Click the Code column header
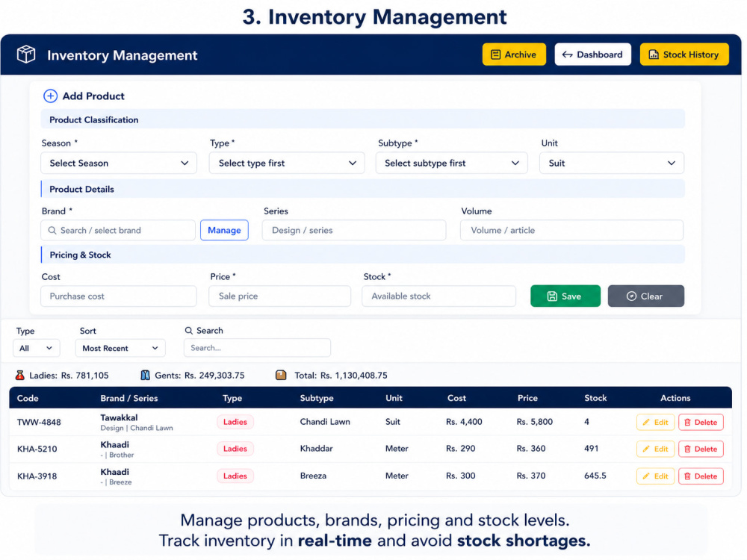 (x=28, y=398)
